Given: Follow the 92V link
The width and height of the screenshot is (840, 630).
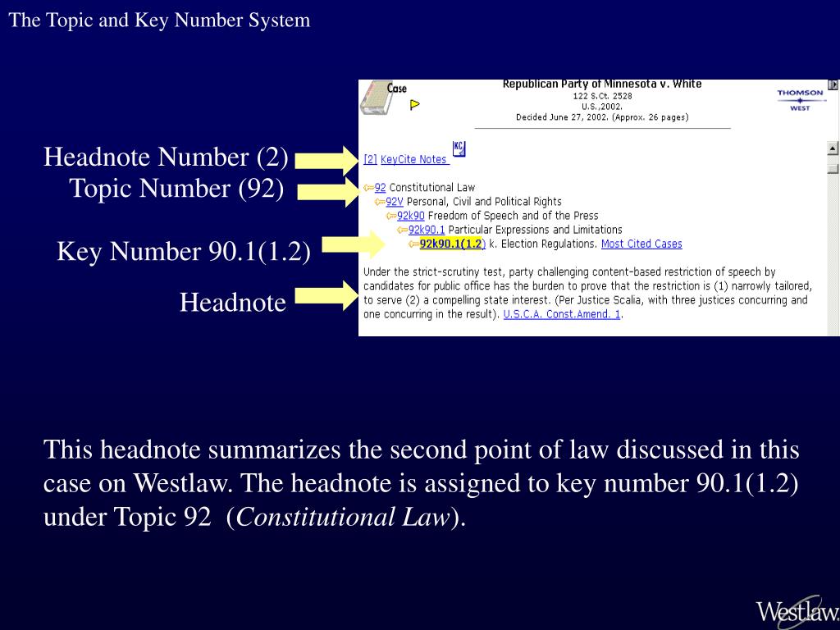Looking at the screenshot, I should pyautogui.click(x=395, y=202).
